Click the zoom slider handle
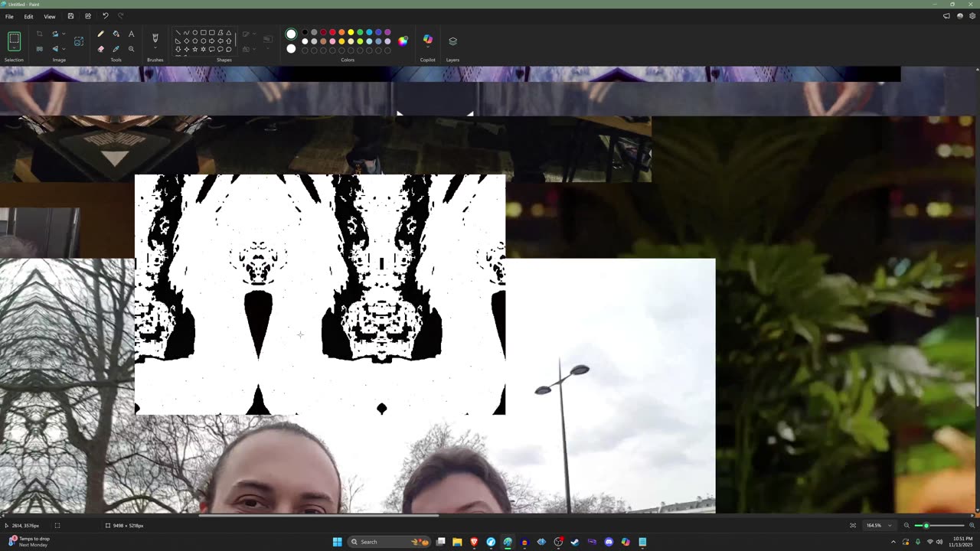Viewport: 980px width, 551px height. click(x=926, y=526)
